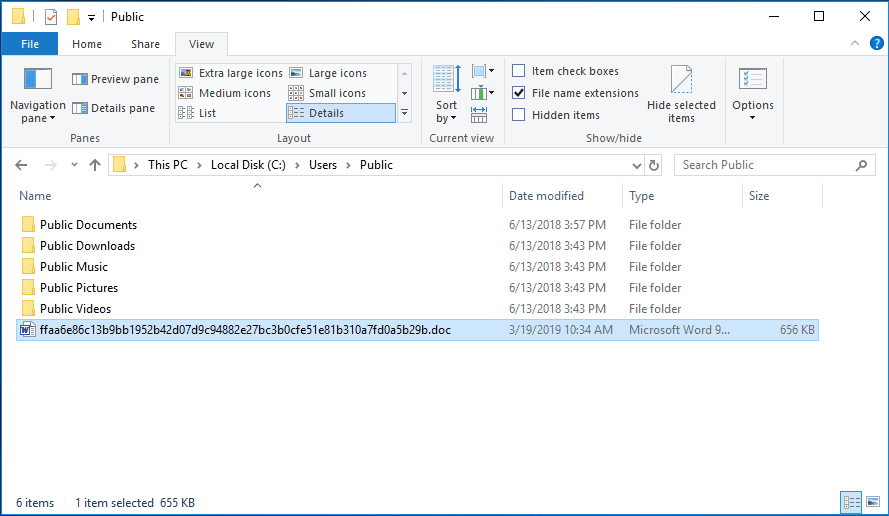Viewport: 889px width, 516px height.
Task: Go back with the Back arrow
Action: (21, 165)
